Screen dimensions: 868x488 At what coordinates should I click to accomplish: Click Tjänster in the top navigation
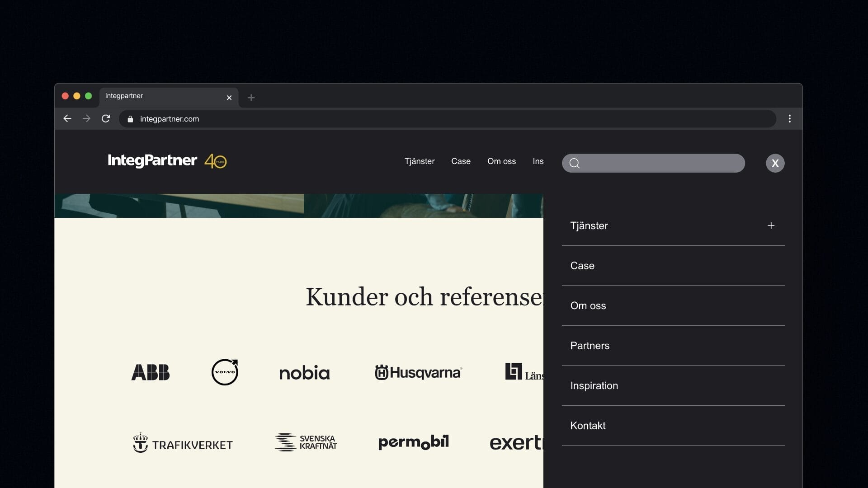click(x=419, y=161)
